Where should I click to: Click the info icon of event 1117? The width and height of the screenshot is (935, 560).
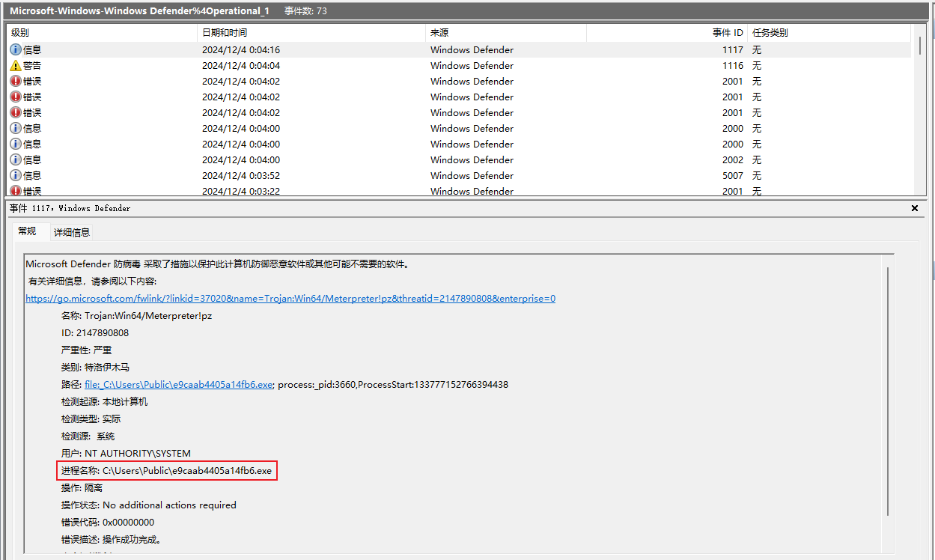[16, 49]
